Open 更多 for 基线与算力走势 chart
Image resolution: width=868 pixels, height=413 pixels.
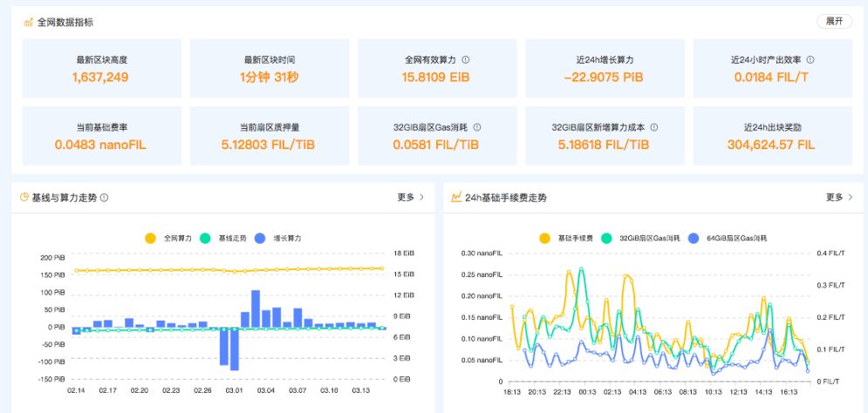click(410, 198)
